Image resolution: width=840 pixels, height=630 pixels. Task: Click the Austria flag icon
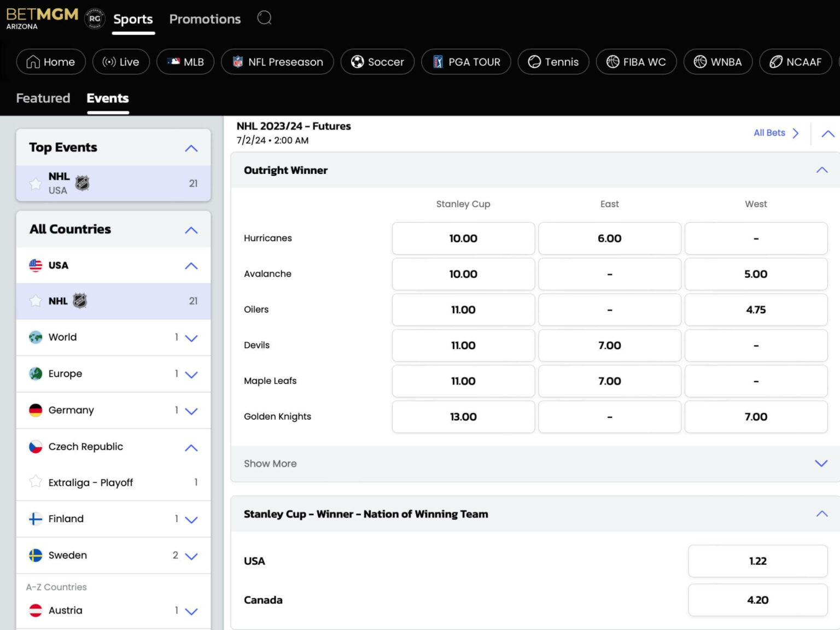coord(36,610)
